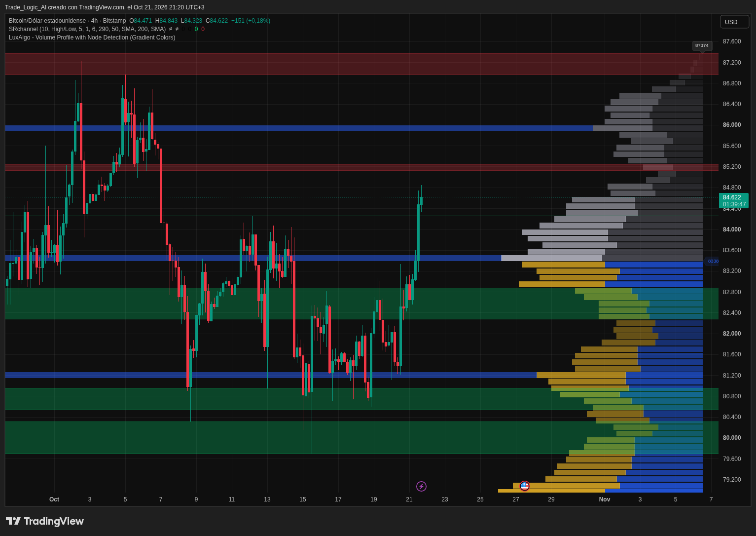Click date 9 on the time axis
The image size is (756, 536).
click(x=196, y=499)
